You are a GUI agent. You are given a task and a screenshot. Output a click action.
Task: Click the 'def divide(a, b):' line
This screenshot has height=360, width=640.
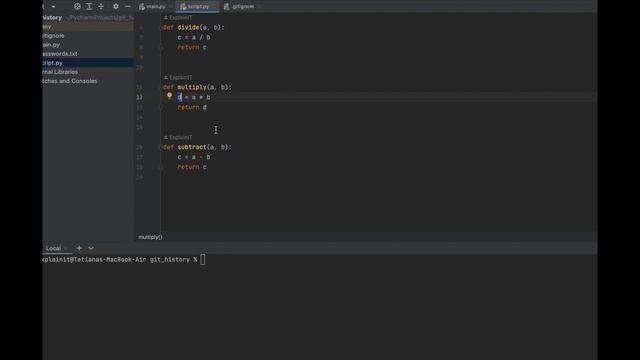(x=194, y=27)
